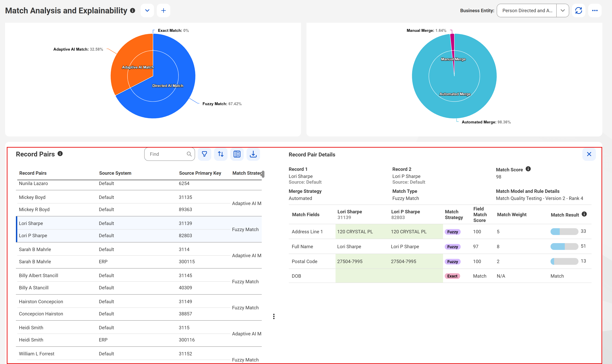Select the Sarah B Mahrle ERP row
This screenshot has height=364, width=612.
point(124,262)
